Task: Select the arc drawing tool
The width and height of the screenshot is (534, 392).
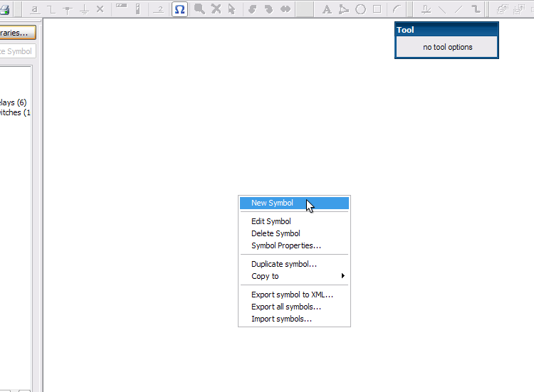Action: coord(397,9)
